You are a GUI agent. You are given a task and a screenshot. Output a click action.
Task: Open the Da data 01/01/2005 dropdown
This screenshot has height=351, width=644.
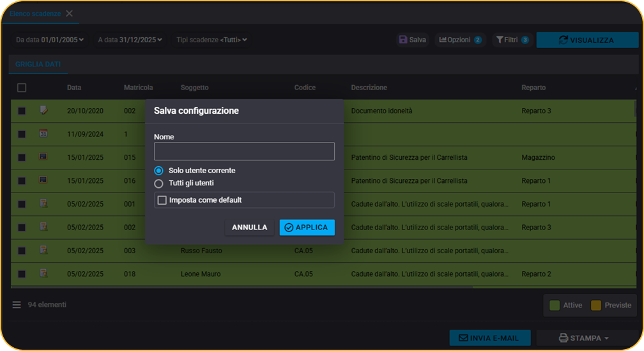[50, 40]
